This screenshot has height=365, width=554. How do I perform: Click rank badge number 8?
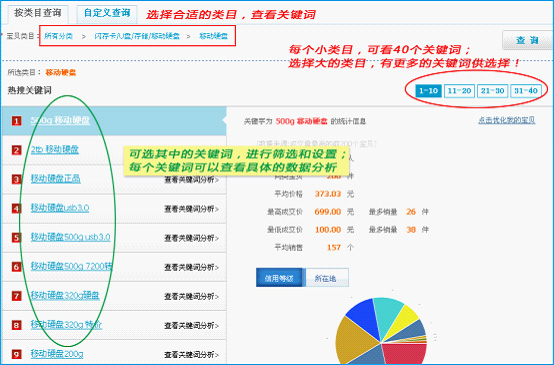(16, 325)
